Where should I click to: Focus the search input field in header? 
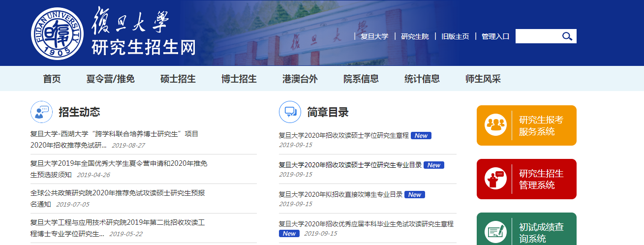(x=537, y=36)
